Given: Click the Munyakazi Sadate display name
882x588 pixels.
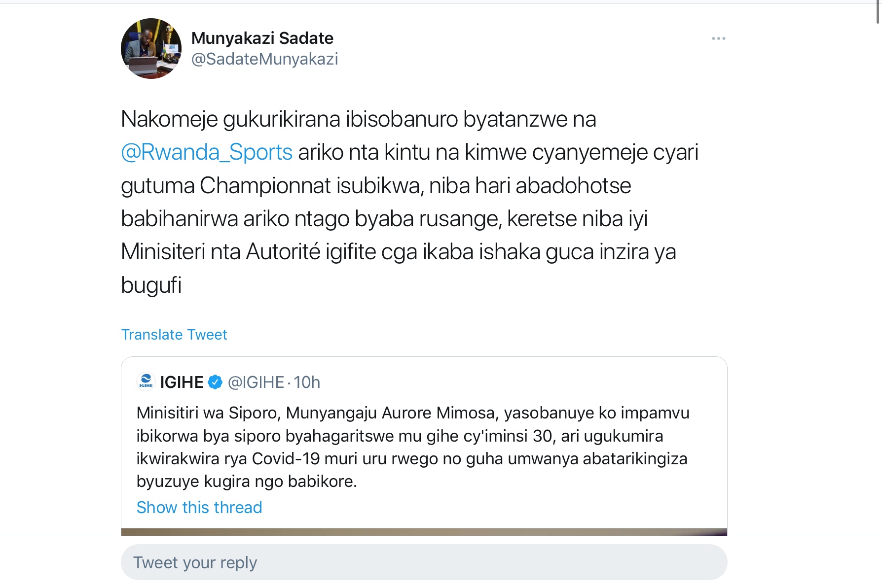Looking at the screenshot, I should [x=262, y=38].
